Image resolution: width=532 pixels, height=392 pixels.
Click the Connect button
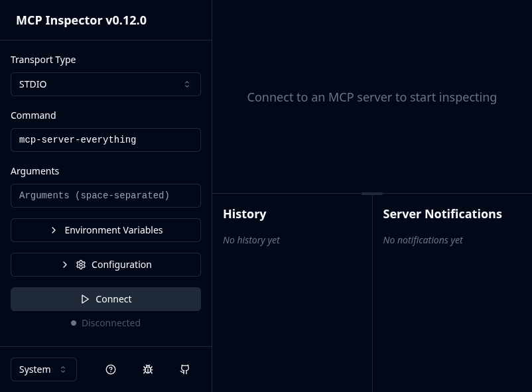coord(105,299)
